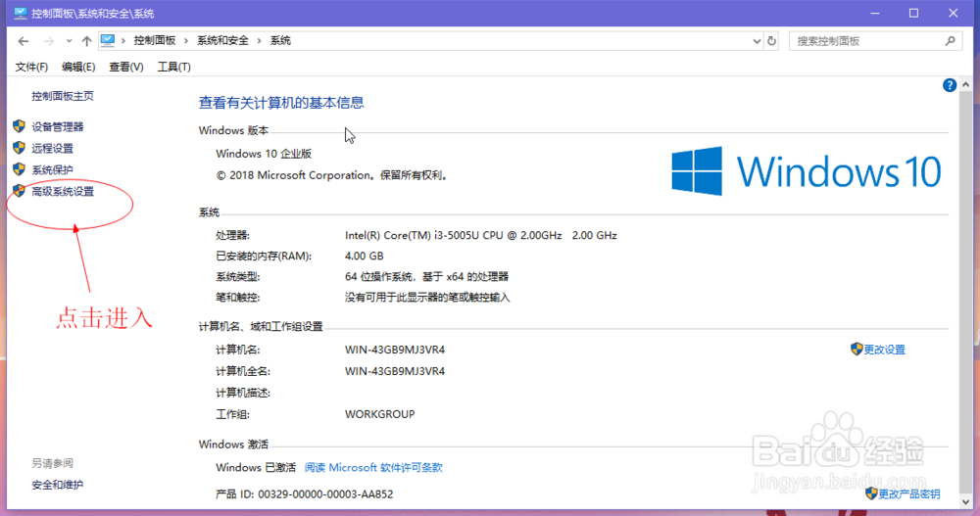The width and height of the screenshot is (980, 516).
Task: Click the computer name WIN-43GB9MJ3VR4 value
Action: point(394,350)
